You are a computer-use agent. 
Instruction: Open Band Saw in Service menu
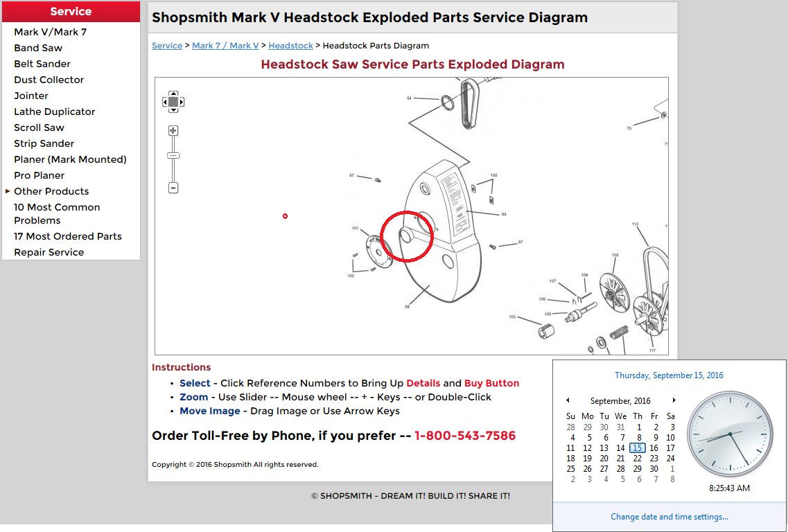click(38, 48)
